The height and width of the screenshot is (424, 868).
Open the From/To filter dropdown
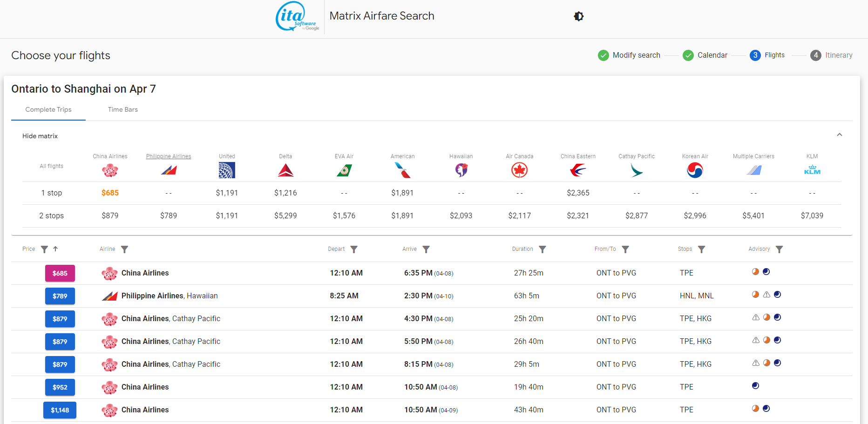tap(625, 249)
